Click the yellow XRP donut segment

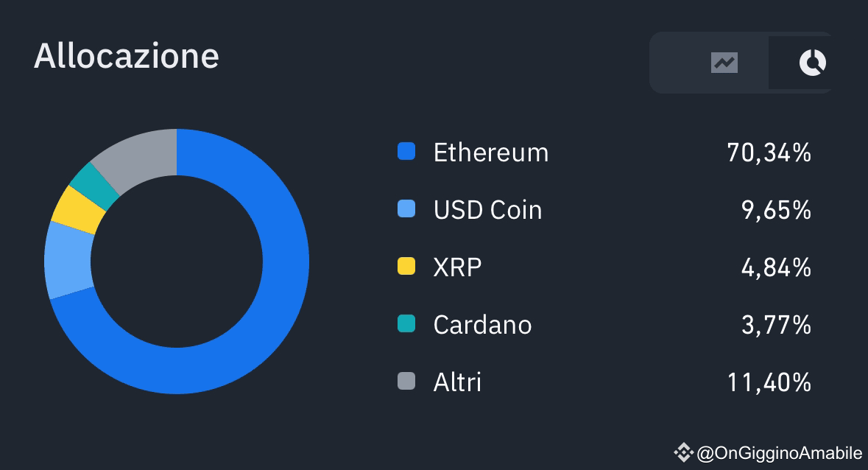click(78, 210)
